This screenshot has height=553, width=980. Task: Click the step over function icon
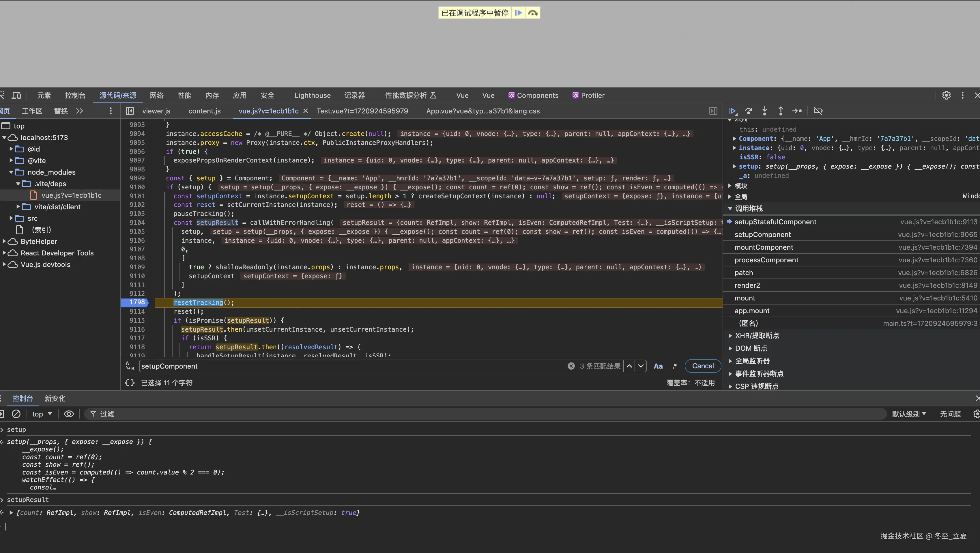pyautogui.click(x=748, y=111)
